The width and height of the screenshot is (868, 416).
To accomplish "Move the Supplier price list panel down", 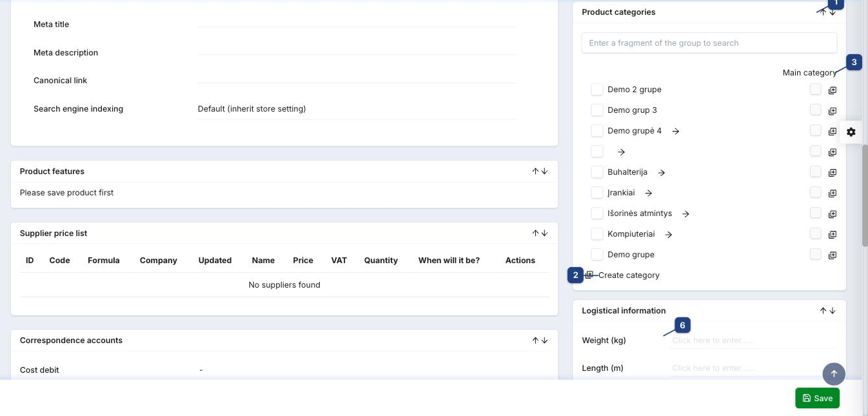I will coord(544,233).
